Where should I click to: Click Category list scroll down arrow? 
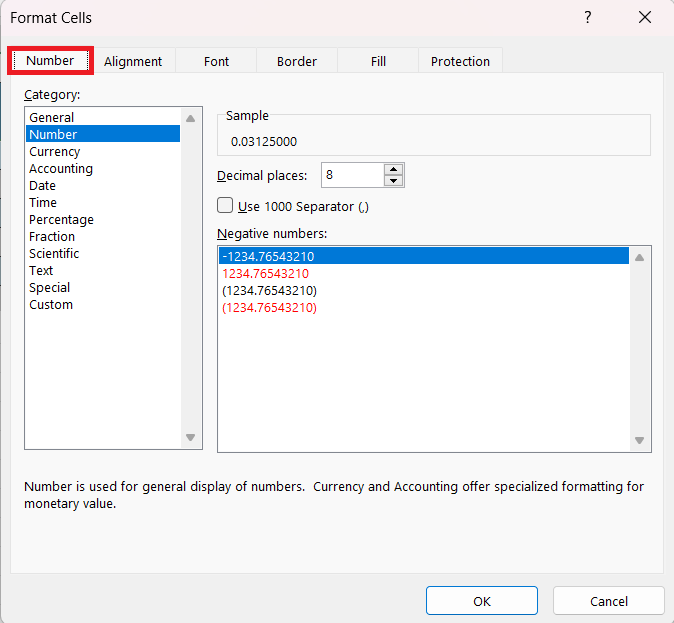(191, 437)
